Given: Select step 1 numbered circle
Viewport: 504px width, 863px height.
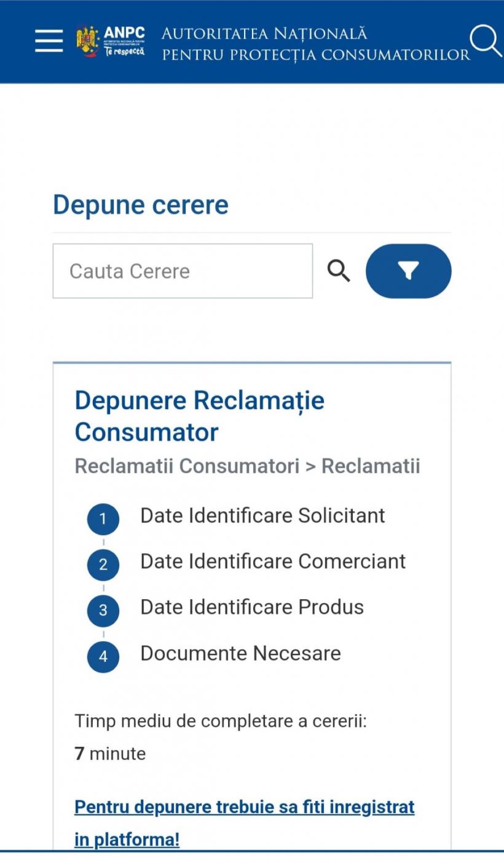Looking at the screenshot, I should pos(103,519).
